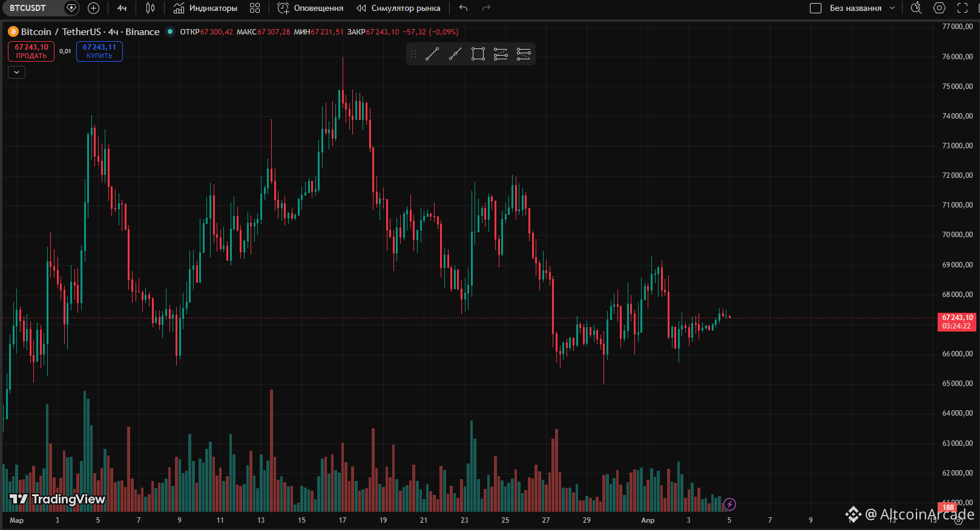Click the 25 date label on time axis
This screenshot has height=530, width=980.
pyautogui.click(x=505, y=520)
